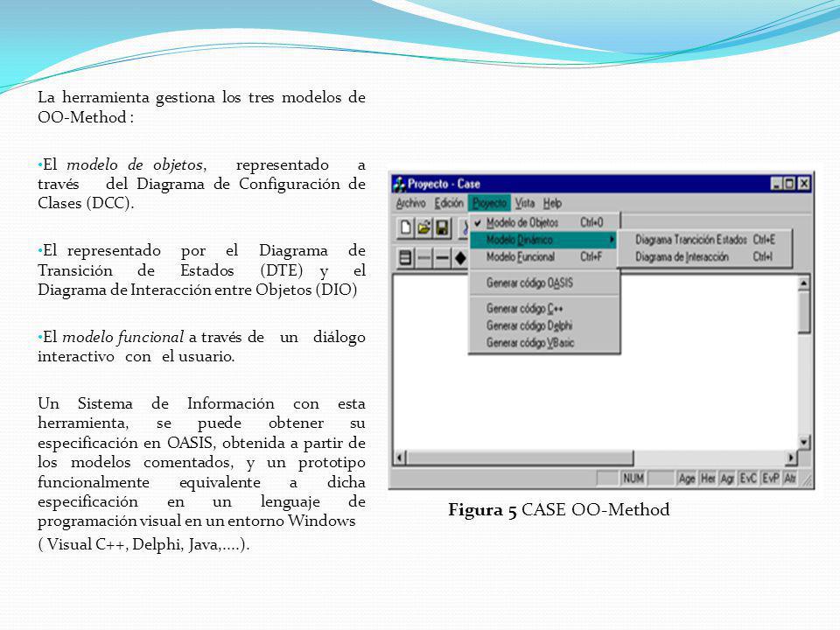The height and width of the screenshot is (630, 840).
Task: Choose Modelo Funcional menu entry
Action: point(544,257)
